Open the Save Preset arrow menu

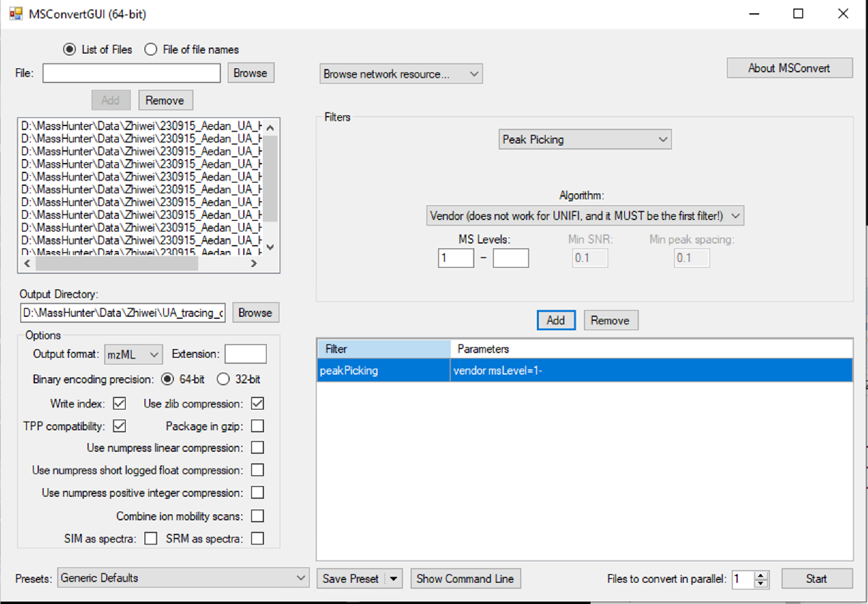coord(394,579)
